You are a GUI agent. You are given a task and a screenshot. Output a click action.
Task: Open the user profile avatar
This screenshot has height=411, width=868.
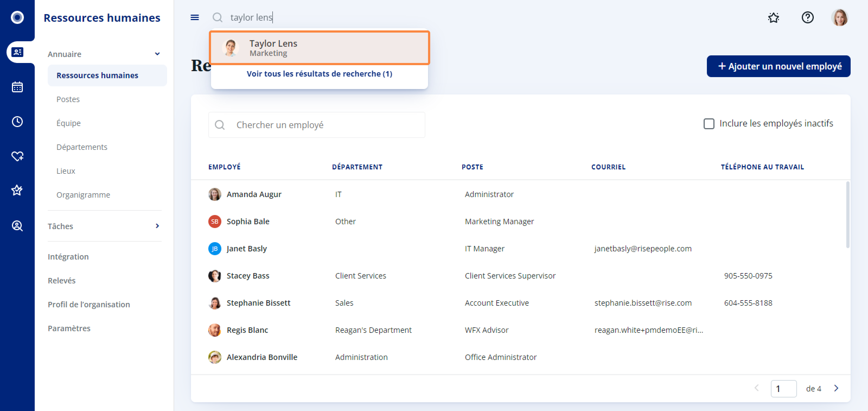point(840,17)
